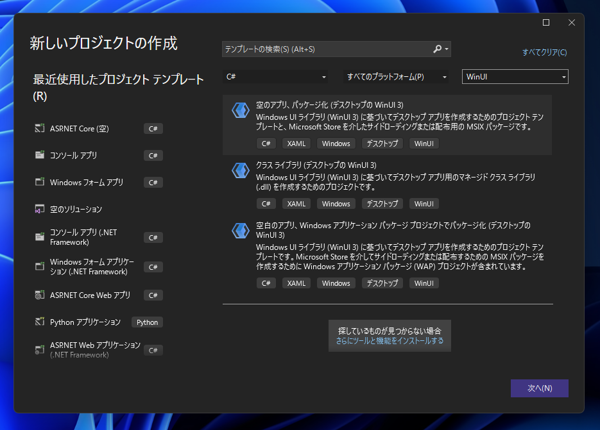600x430 pixels.
Task: Click 探しているものが見つからない場合 text
Action: tap(390, 331)
